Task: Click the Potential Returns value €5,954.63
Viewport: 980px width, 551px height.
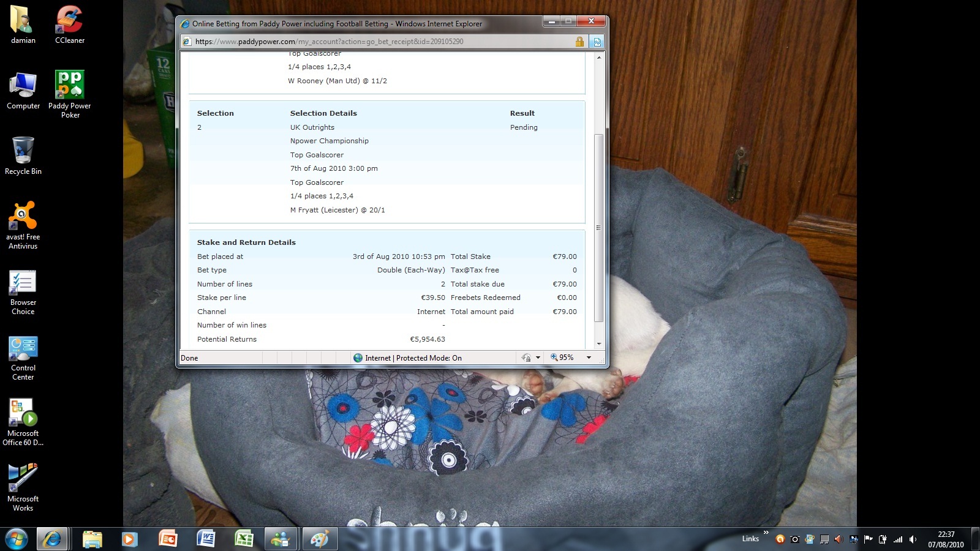Action: pyautogui.click(x=428, y=339)
